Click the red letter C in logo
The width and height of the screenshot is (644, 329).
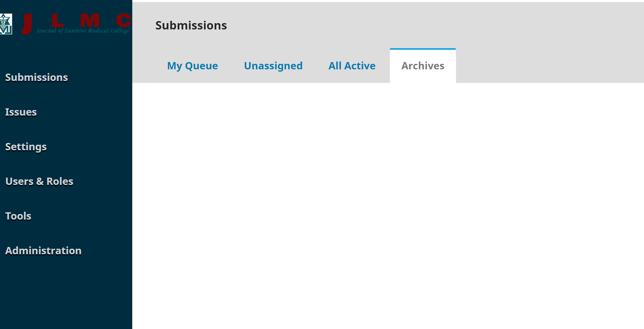click(x=124, y=20)
